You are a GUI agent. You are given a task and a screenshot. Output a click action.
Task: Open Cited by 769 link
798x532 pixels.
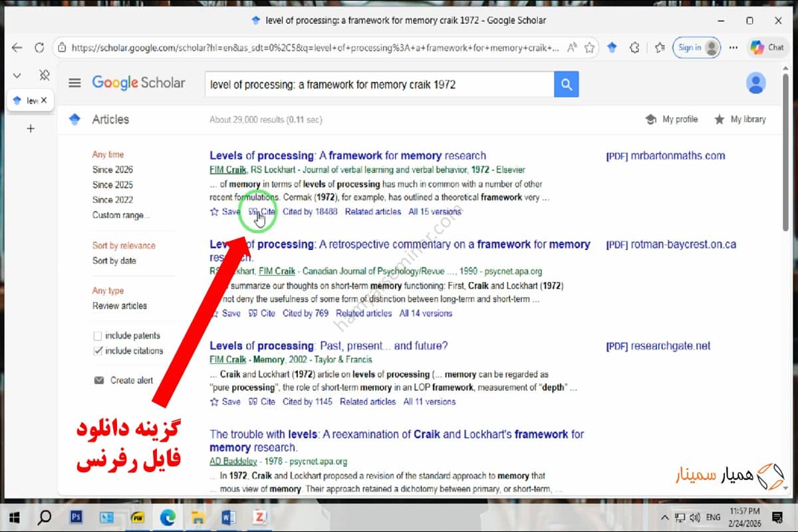click(305, 313)
